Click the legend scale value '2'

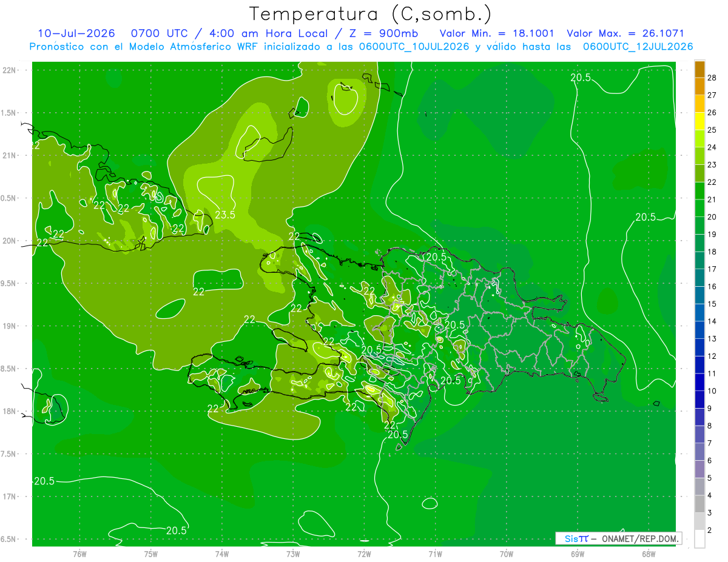pyautogui.click(x=710, y=530)
